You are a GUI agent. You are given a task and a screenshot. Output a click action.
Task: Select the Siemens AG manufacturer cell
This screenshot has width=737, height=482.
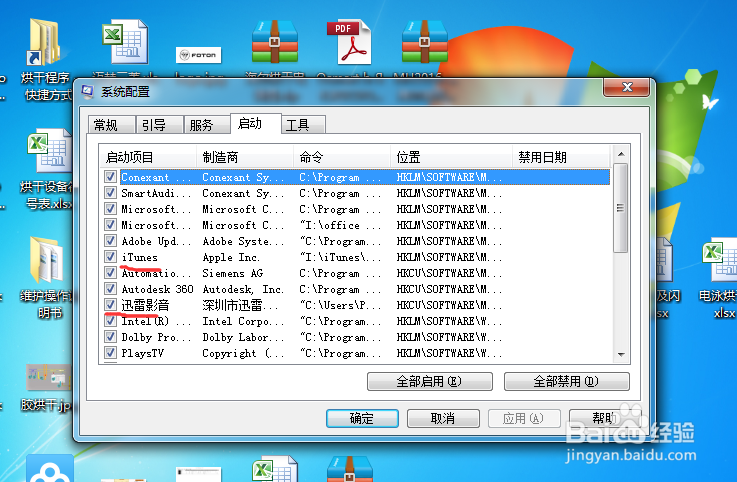point(233,273)
